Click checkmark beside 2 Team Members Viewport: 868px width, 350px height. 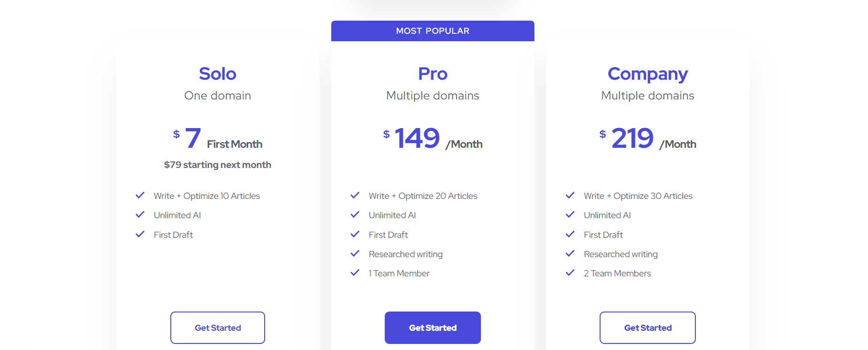coord(570,273)
